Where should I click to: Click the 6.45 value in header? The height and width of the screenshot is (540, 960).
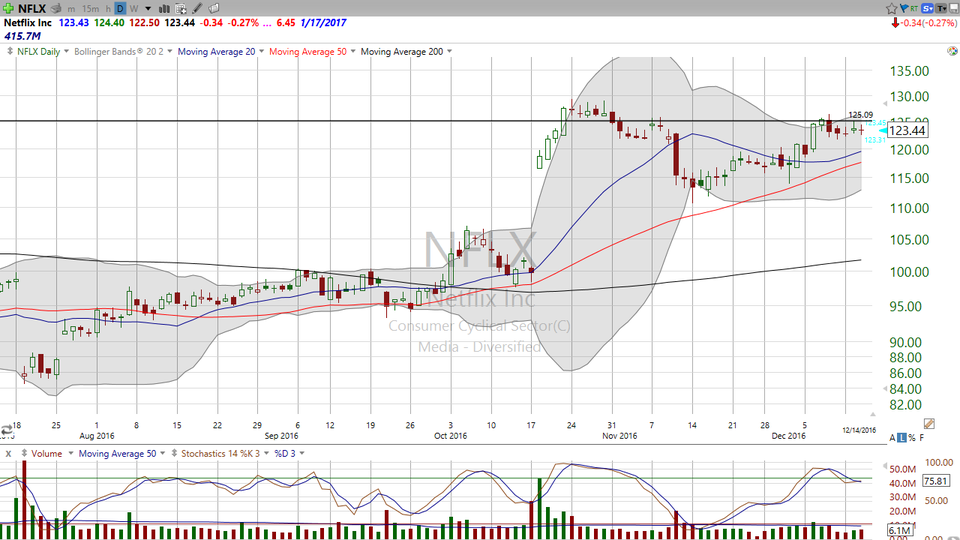285,23
